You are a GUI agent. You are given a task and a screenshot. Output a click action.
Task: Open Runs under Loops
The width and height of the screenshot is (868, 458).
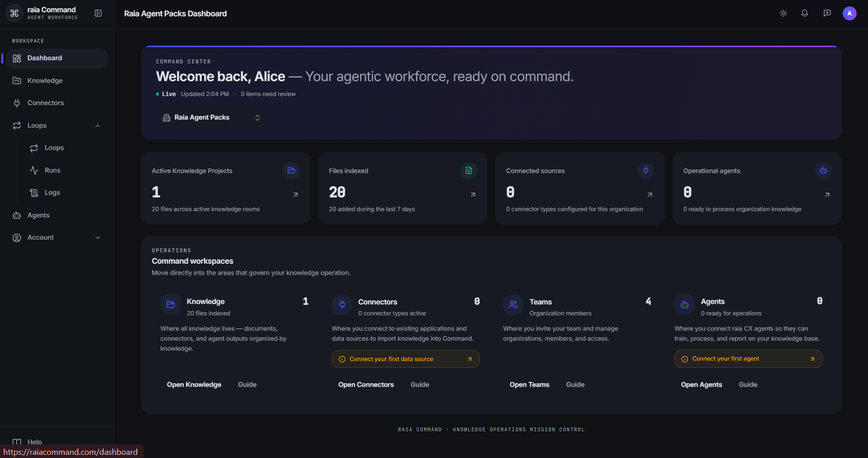(x=66, y=170)
